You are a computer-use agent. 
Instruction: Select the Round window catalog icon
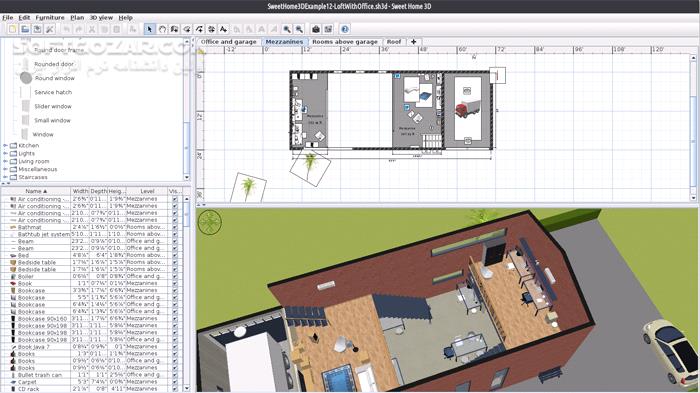click(x=26, y=78)
